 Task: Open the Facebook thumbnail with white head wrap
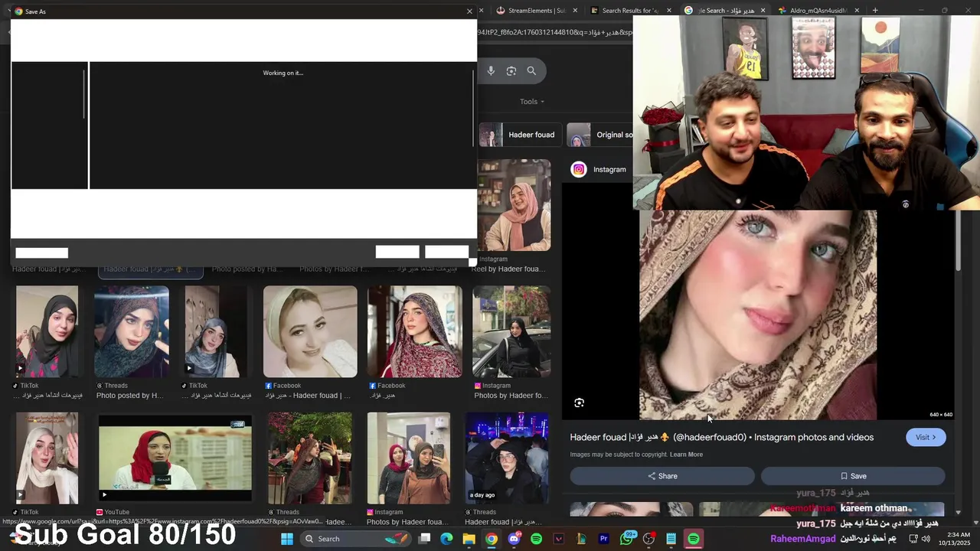coord(310,332)
